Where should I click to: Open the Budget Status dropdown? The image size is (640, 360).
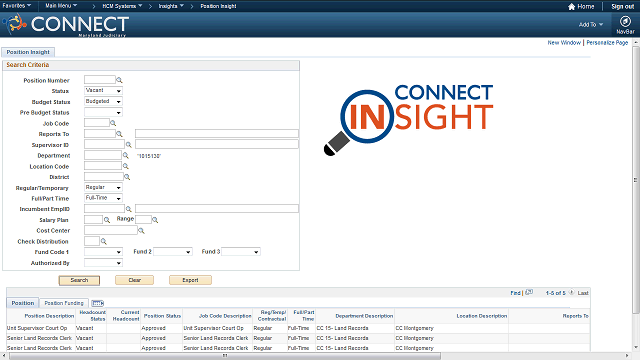(x=103, y=101)
